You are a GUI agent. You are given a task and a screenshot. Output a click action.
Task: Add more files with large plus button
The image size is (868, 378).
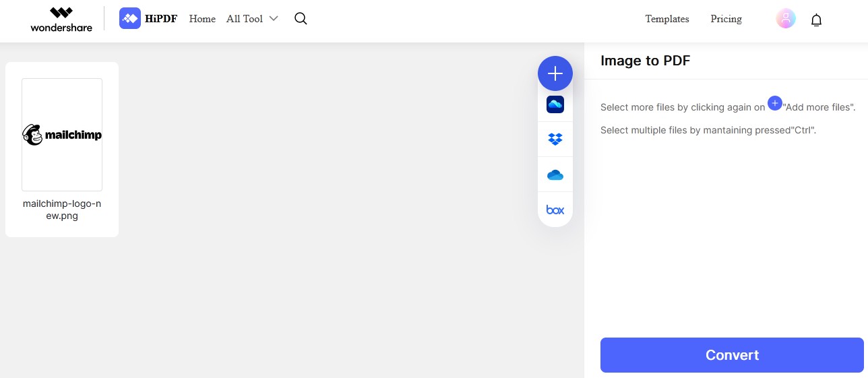[x=555, y=73]
